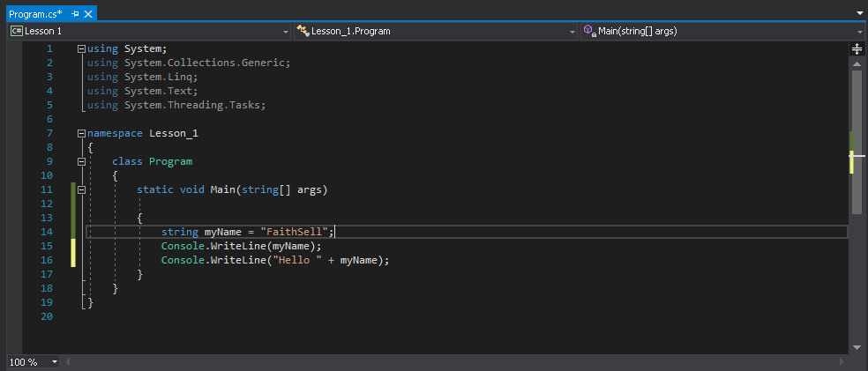Click the split editor handle icon

tap(857, 49)
